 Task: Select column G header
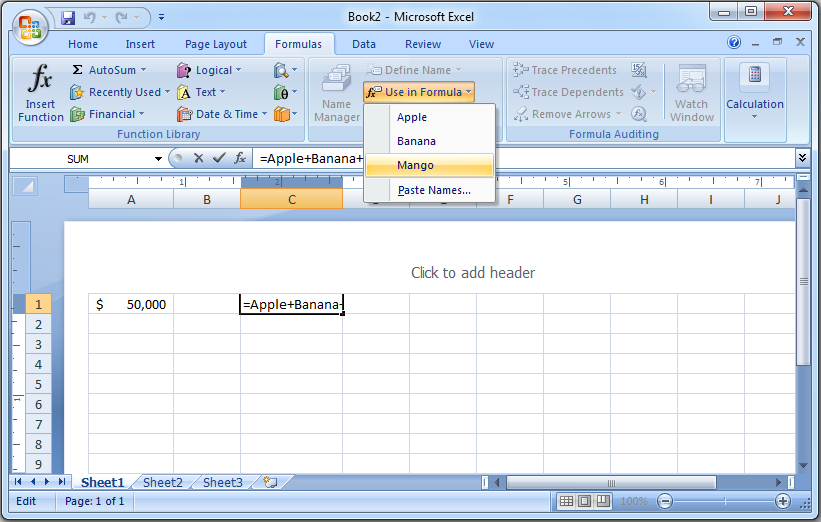[577, 199]
